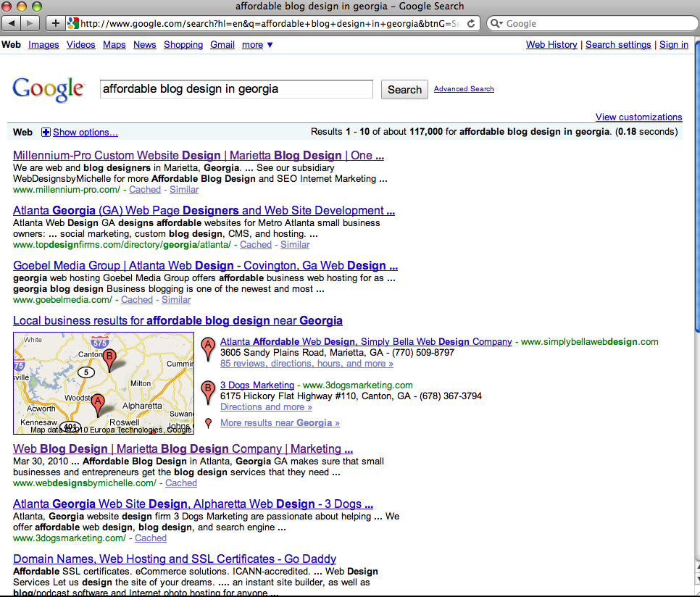700x597 pixels.
Task: Go back with the browser back arrow
Action: pos(12,23)
